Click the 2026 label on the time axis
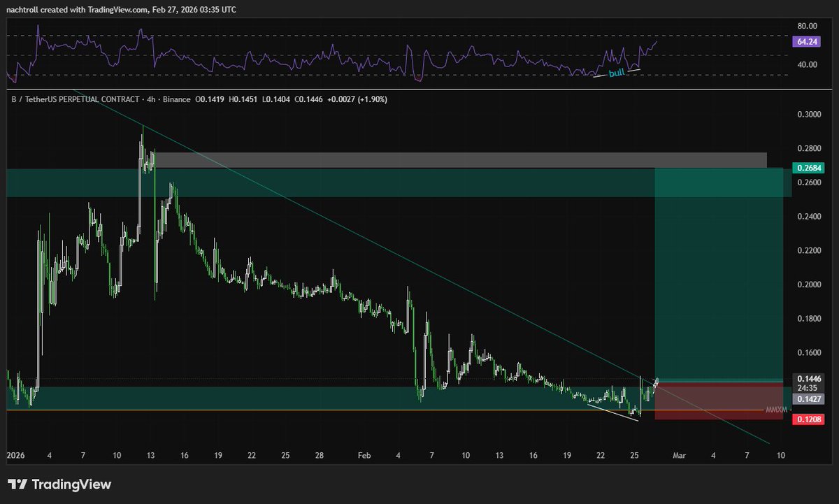839x504 pixels. 15,455
